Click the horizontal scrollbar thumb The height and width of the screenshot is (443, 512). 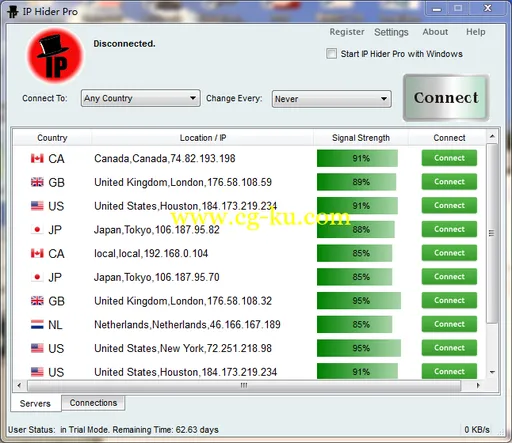[244, 386]
